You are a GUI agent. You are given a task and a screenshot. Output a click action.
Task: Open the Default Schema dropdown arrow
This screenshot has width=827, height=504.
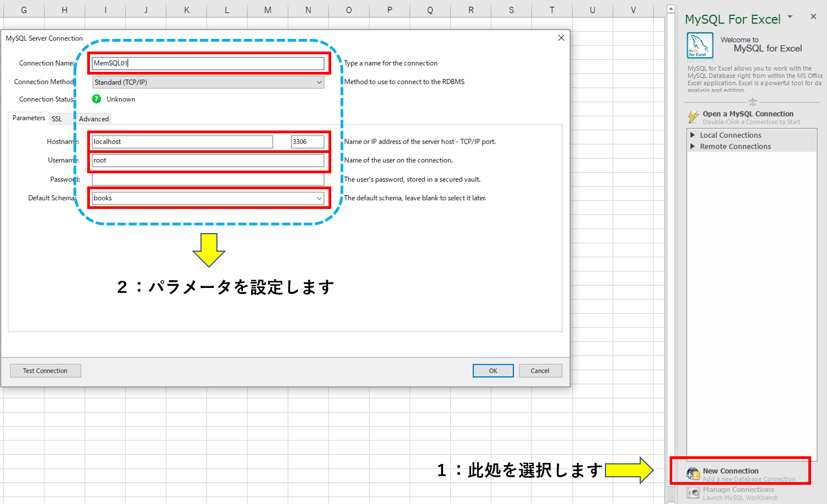tap(319, 198)
